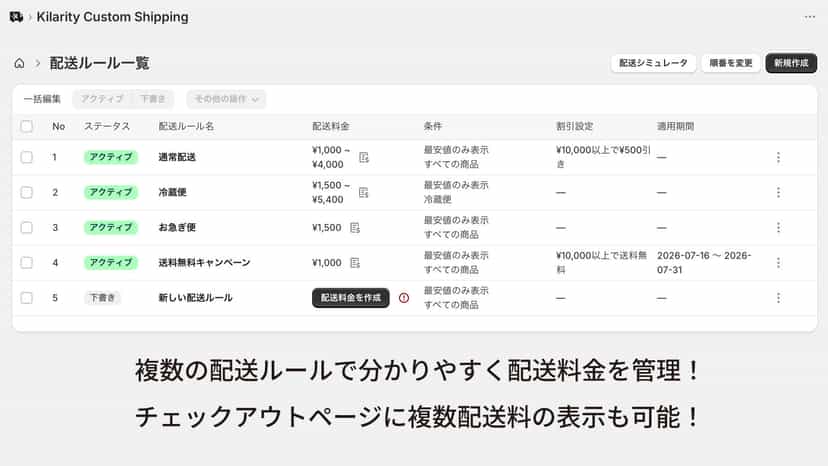Viewport: 828px width, 466px height.
Task: Click the アクティブ status badge in row 2
Action: coord(111,192)
